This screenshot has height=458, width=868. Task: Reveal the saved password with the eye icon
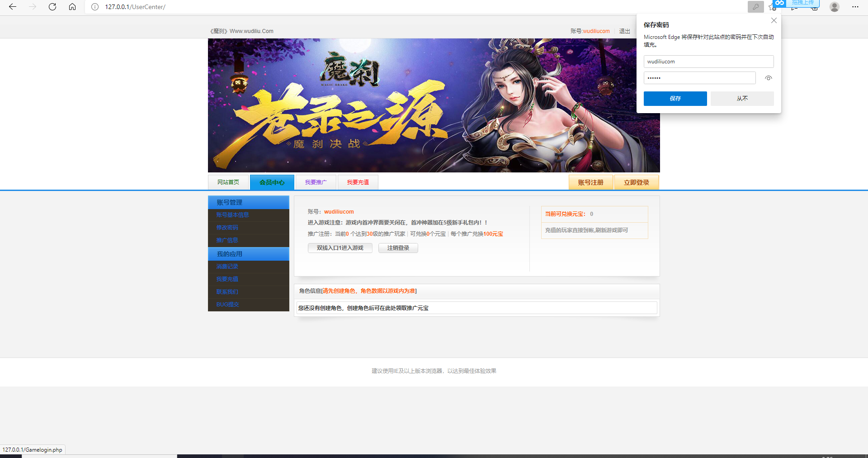[768, 78]
